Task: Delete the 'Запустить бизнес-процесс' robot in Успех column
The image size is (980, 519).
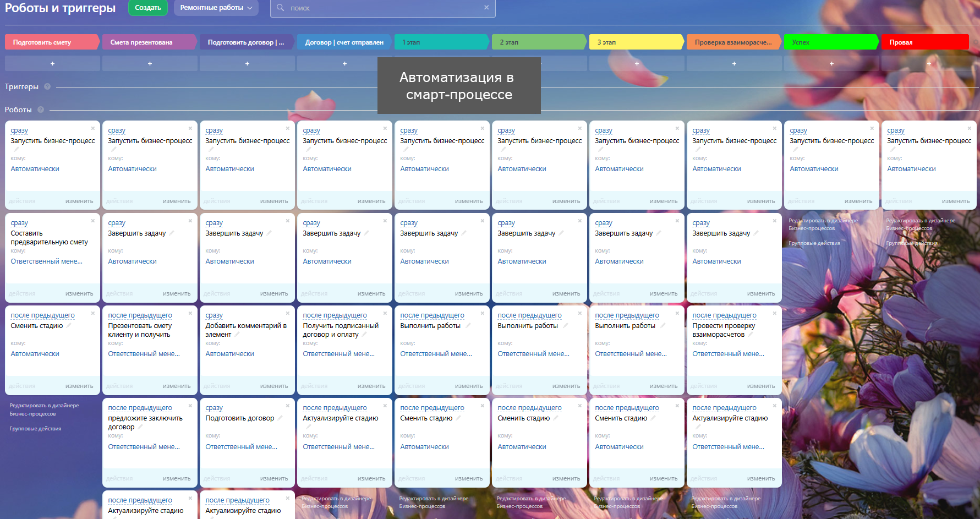Action: click(x=872, y=128)
